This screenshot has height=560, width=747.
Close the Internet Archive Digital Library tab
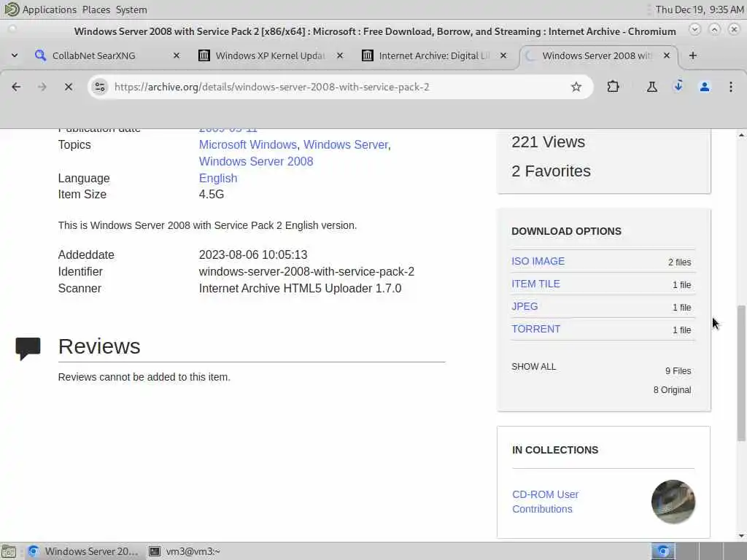503,55
